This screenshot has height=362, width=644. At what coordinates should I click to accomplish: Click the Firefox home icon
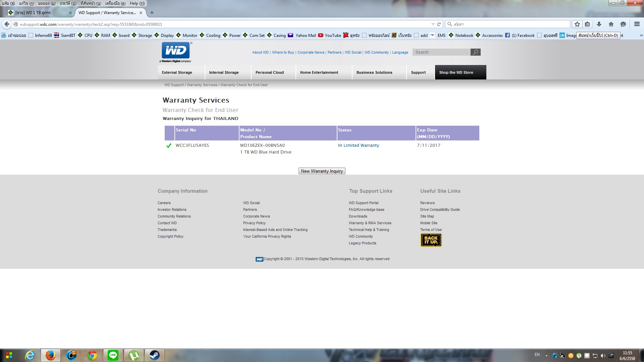(x=611, y=24)
